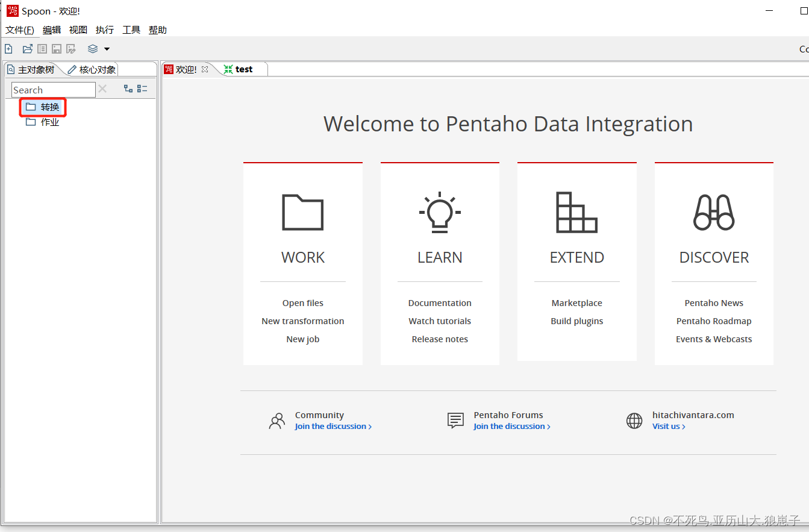The width and height of the screenshot is (809, 532).
Task: Click the perspectives layers icon
Action: [93, 49]
